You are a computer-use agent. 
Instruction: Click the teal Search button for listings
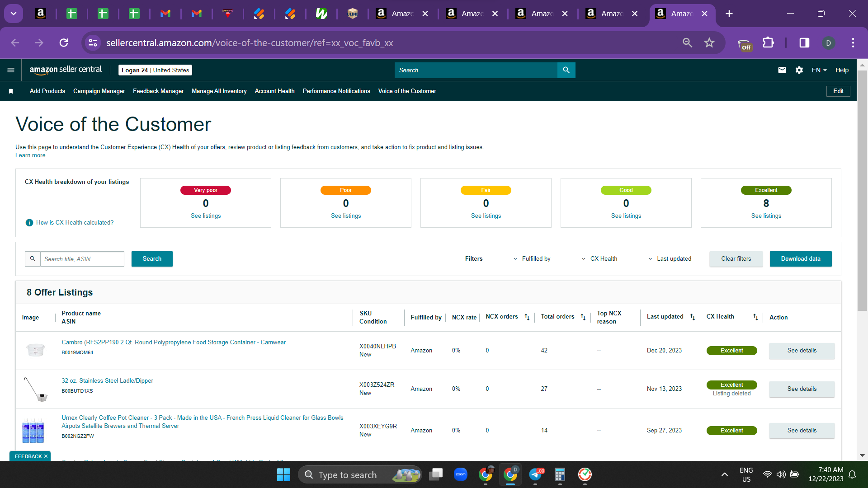tap(152, 259)
